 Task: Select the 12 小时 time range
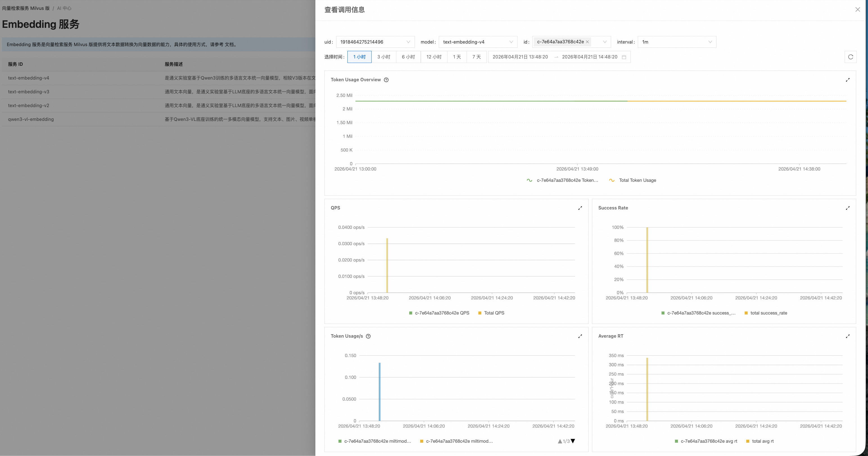tap(434, 57)
